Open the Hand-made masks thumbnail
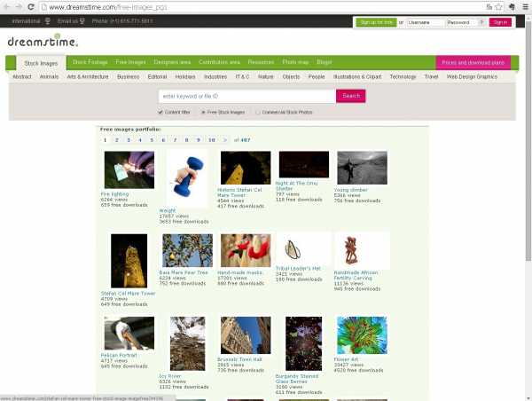The height and width of the screenshot is (401, 532). [246, 250]
